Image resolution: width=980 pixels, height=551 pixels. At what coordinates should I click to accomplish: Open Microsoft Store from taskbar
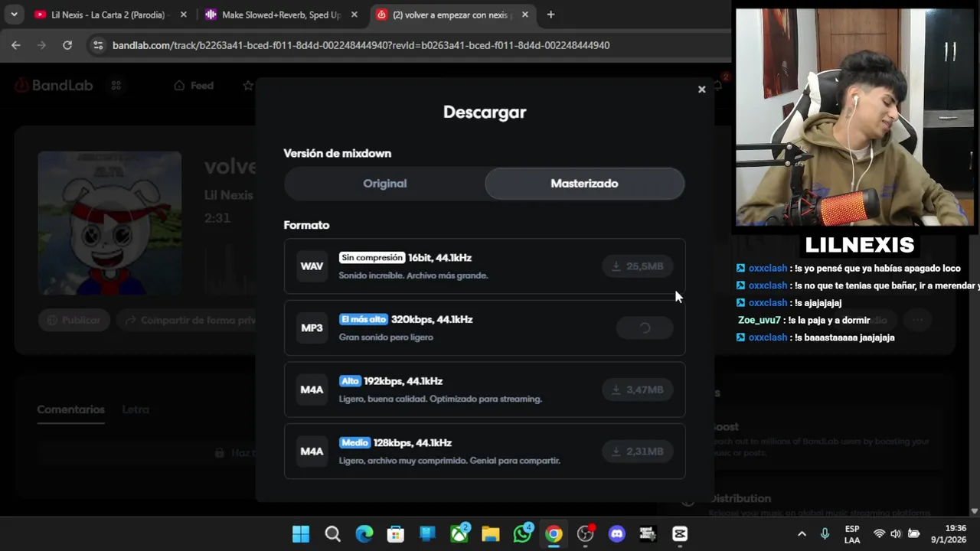(x=396, y=533)
